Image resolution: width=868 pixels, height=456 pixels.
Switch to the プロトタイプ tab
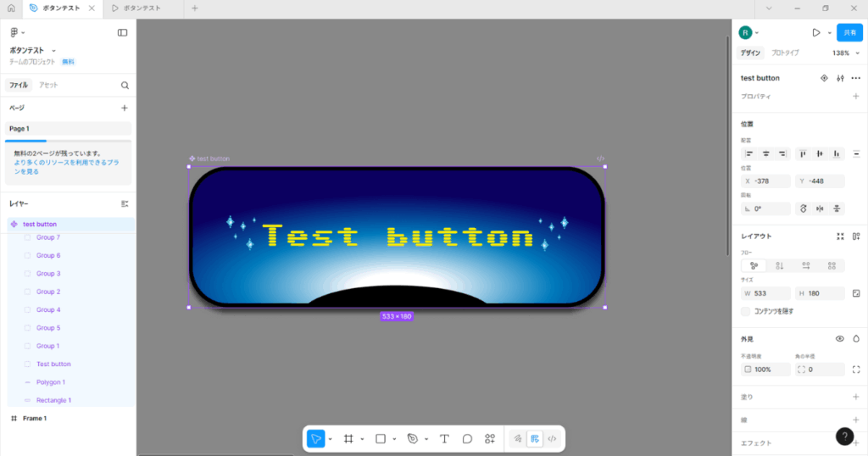point(785,53)
